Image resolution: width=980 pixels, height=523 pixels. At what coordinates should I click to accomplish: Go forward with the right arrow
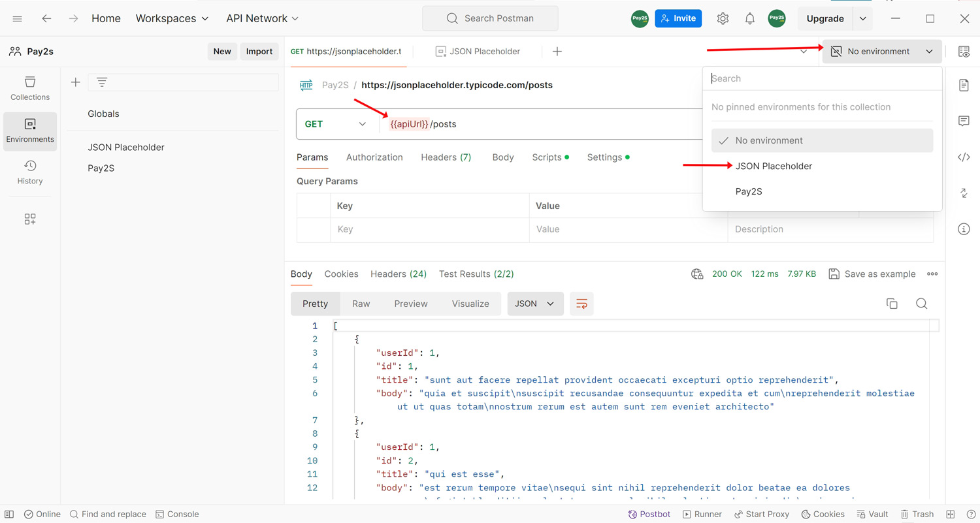click(73, 19)
